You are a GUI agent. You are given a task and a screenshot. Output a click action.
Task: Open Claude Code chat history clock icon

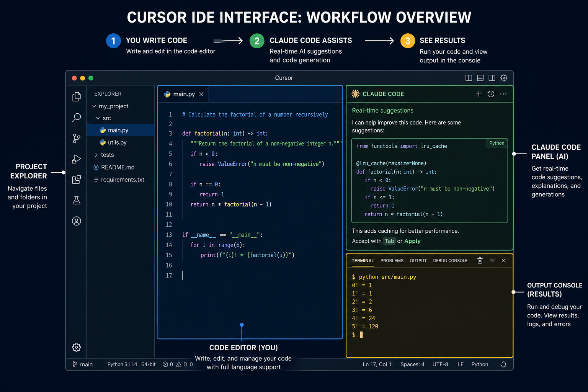coord(491,94)
